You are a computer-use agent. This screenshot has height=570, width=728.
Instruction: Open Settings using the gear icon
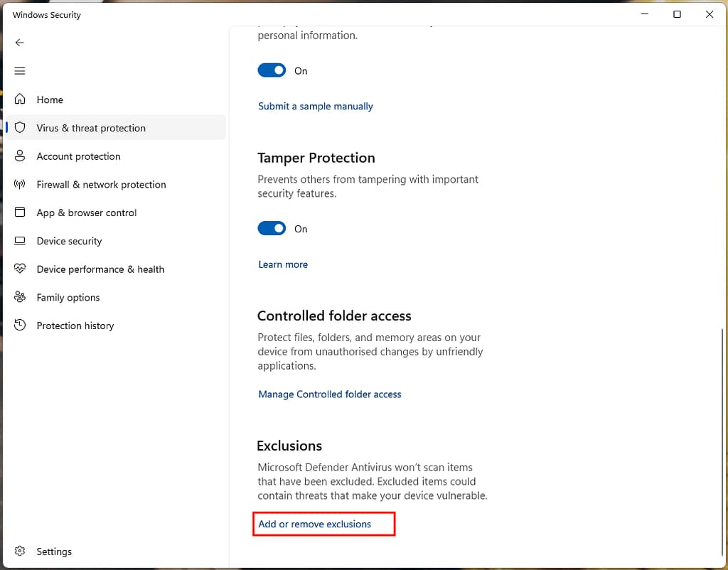point(20,551)
